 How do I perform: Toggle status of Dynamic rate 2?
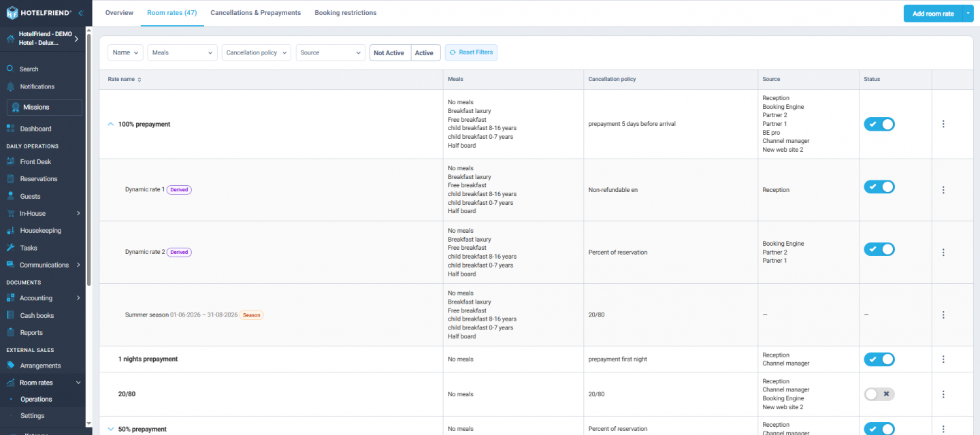click(879, 249)
